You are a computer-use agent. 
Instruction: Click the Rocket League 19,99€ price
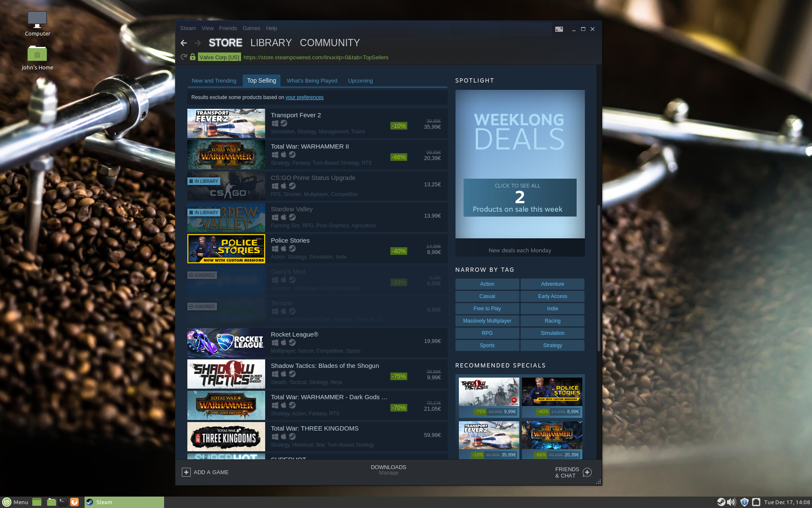[432, 341]
